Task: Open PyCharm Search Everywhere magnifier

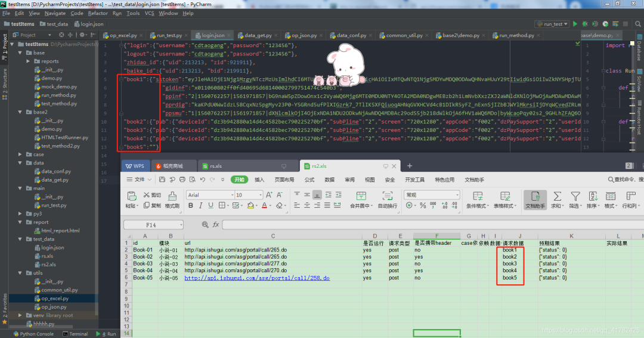Action: pos(638,24)
